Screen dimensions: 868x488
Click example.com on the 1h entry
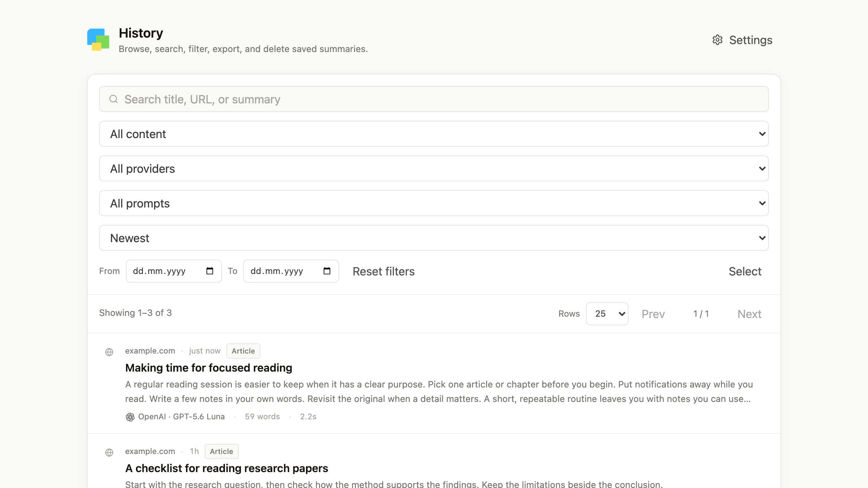150,451
